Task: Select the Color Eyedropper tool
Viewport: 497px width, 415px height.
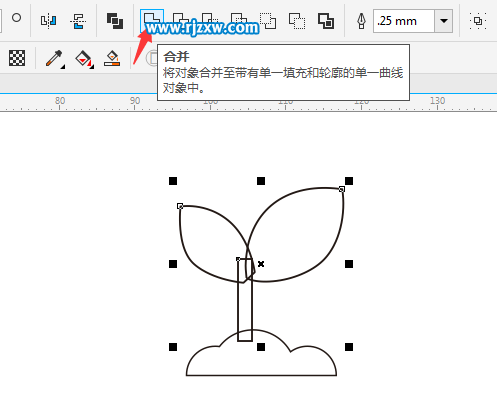Action: [55, 59]
